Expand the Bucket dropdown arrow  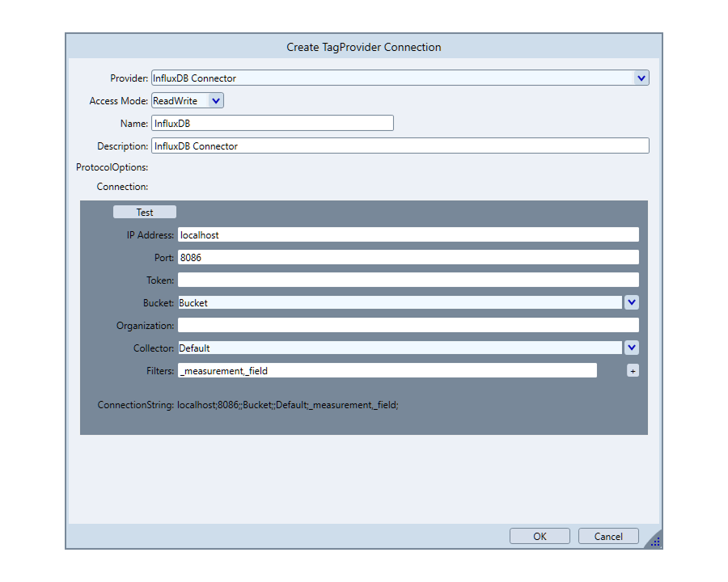(632, 302)
